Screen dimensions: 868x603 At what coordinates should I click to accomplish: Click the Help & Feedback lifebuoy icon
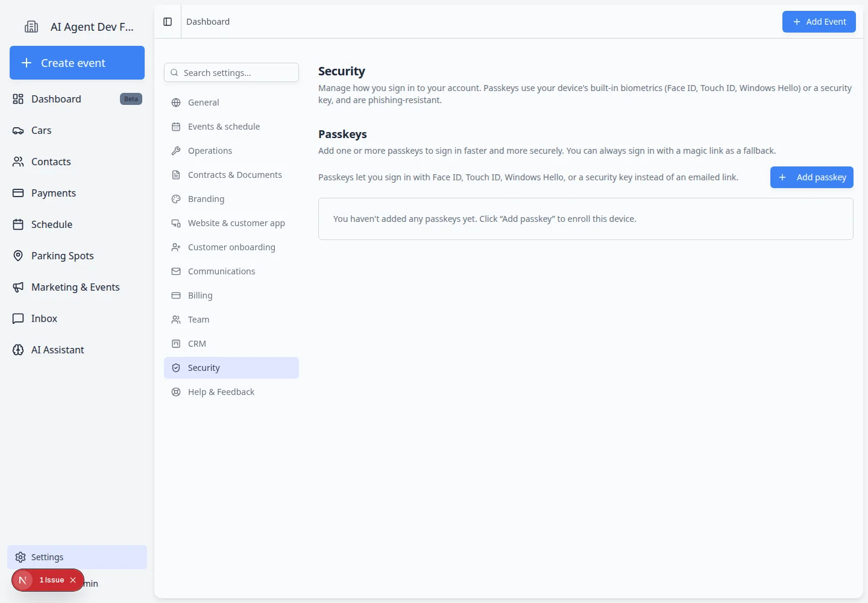click(176, 392)
